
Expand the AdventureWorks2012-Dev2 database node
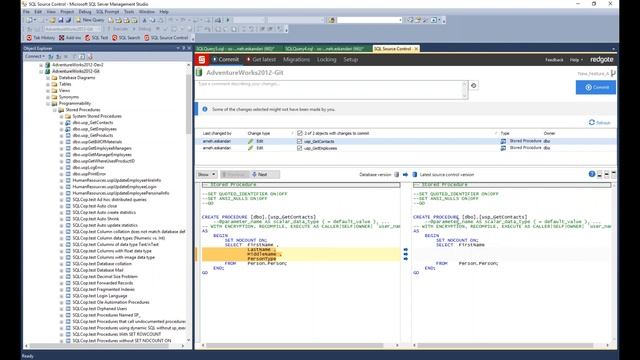(x=41, y=65)
